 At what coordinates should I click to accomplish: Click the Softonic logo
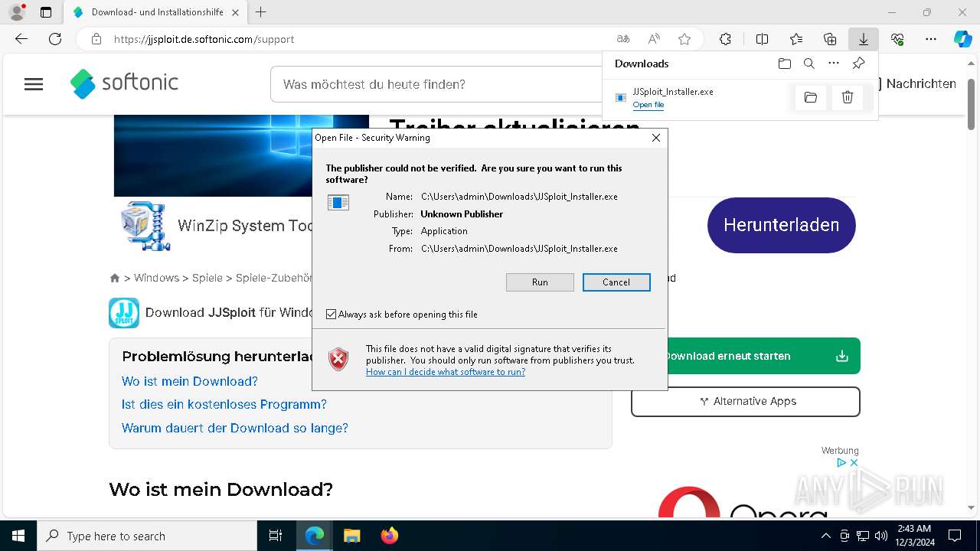tap(124, 83)
